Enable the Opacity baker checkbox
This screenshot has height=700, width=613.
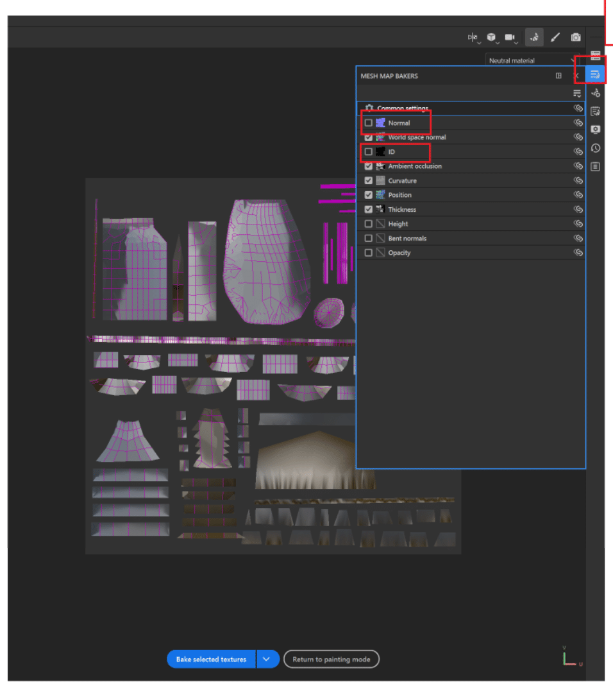click(x=368, y=253)
